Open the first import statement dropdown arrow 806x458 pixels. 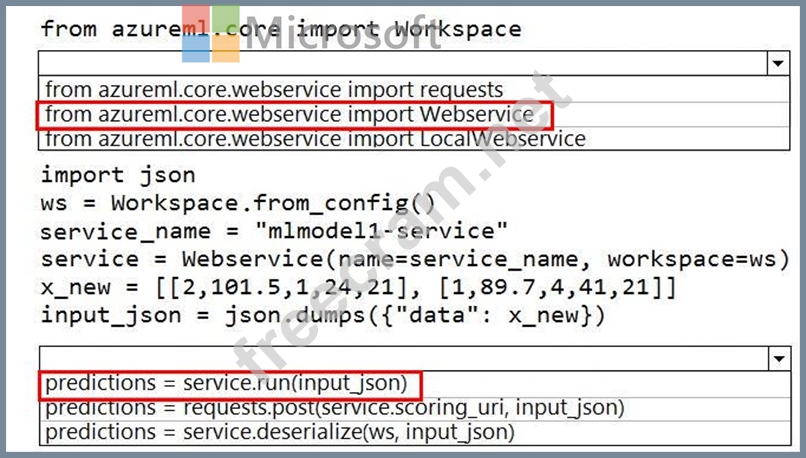click(777, 64)
